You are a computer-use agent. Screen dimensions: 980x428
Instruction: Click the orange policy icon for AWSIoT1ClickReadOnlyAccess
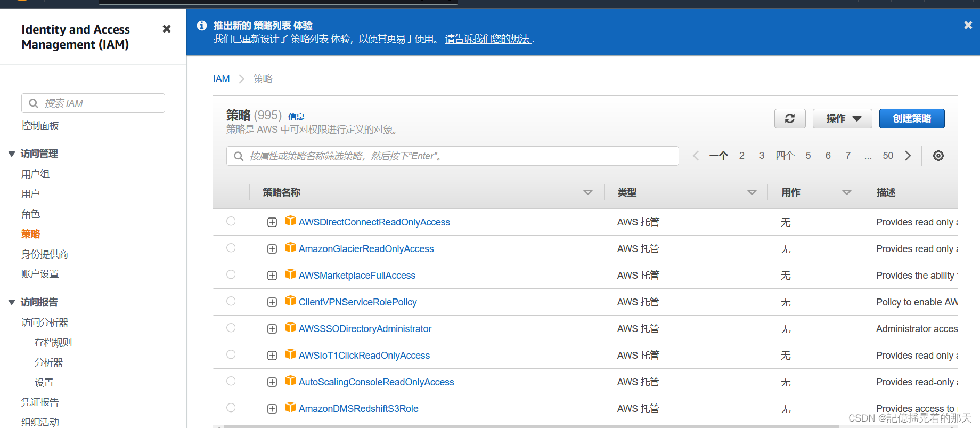tap(290, 354)
